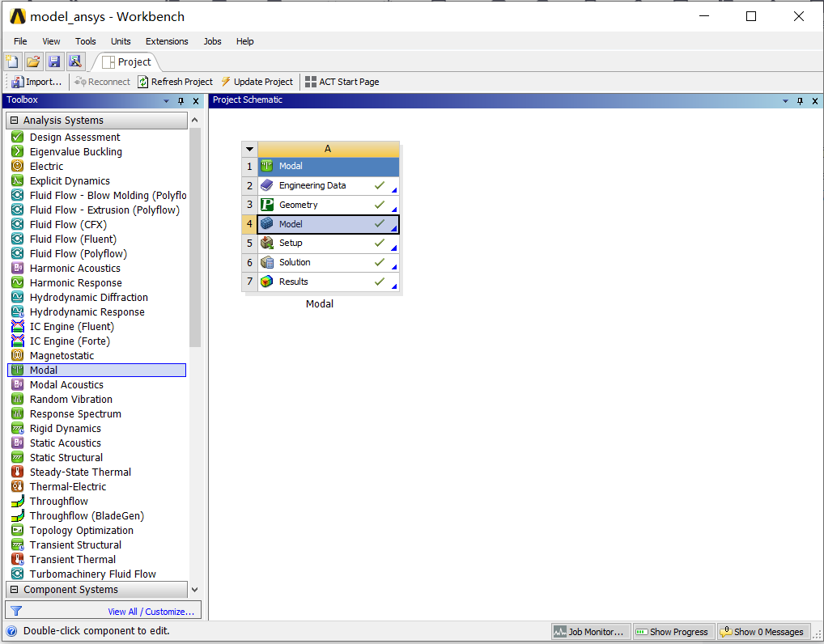824x644 pixels.
Task: Select Harmonic Response icon
Action: (17, 282)
